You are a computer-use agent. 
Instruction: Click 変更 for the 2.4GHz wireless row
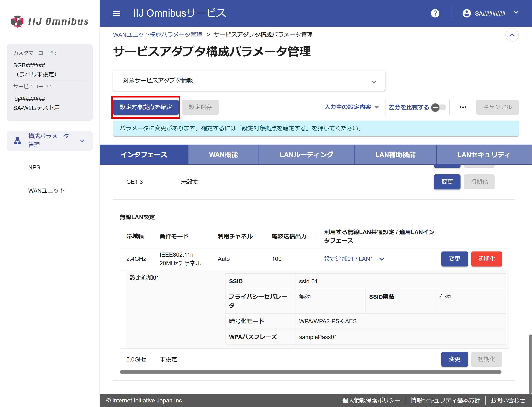[x=454, y=259]
